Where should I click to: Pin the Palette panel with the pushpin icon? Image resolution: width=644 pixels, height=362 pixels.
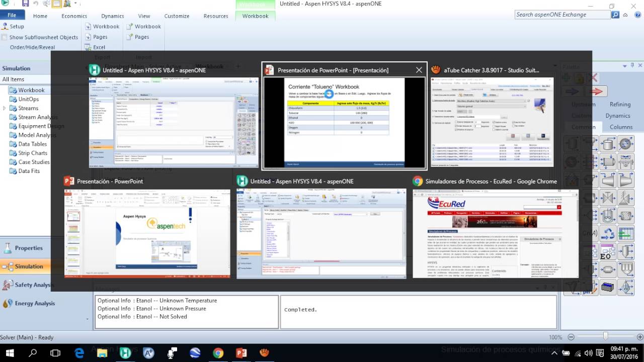tap(632, 65)
